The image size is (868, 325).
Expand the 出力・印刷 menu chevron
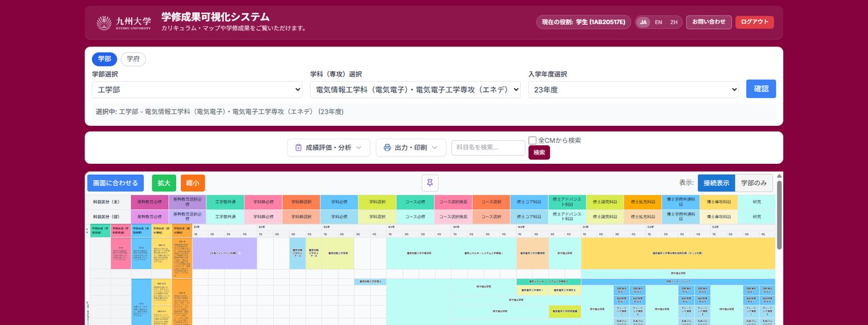tap(435, 148)
